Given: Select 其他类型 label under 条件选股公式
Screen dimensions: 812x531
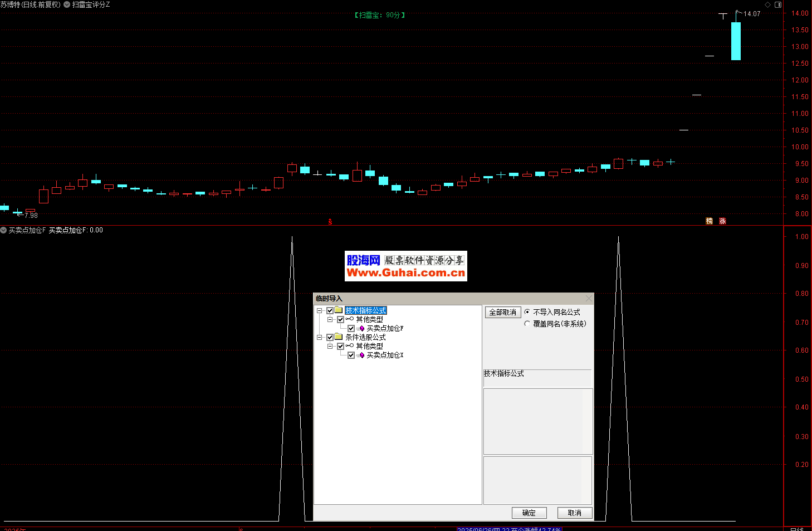Looking at the screenshot, I should pos(369,346).
